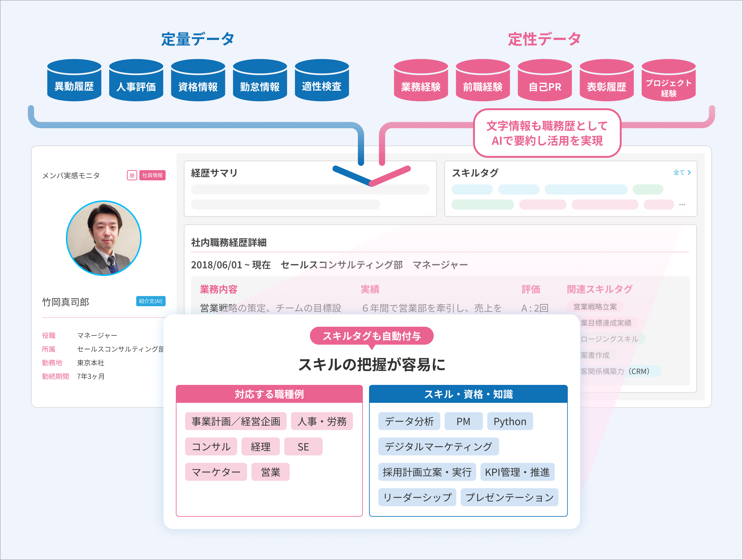
Task: Click the 社員情報 badge button
Action: click(x=152, y=175)
